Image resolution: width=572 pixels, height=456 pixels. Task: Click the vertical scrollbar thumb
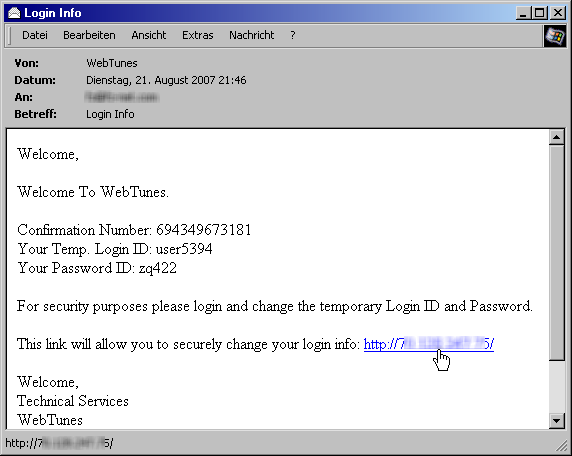pyautogui.click(x=556, y=252)
